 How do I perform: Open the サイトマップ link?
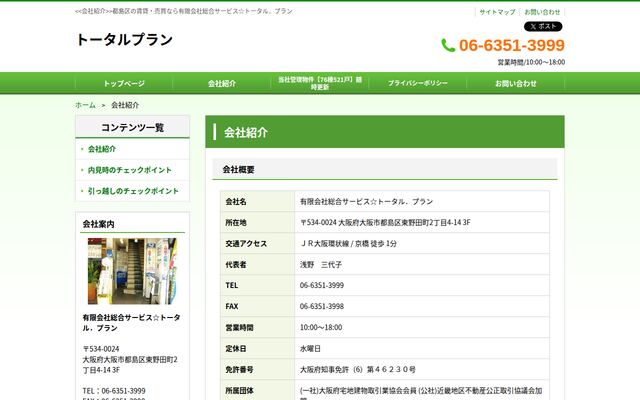[x=497, y=12]
